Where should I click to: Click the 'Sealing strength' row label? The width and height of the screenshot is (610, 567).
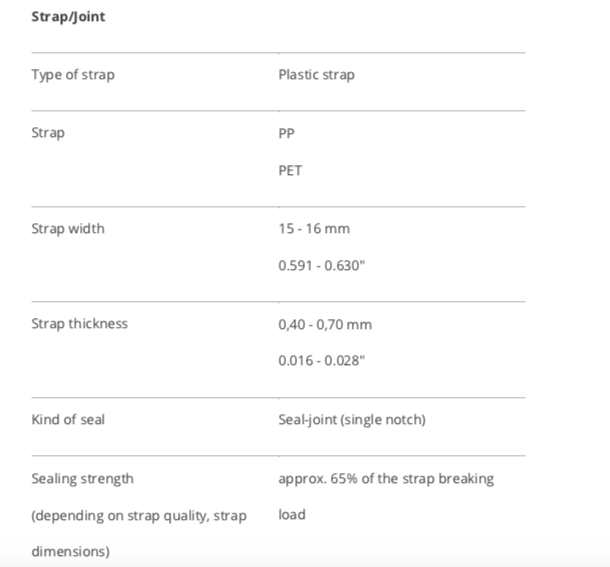[x=82, y=479]
